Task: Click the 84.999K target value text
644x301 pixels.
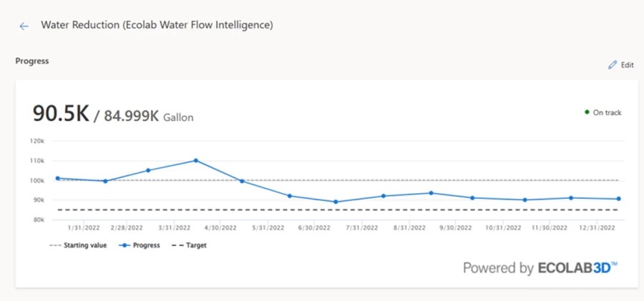Action: [x=131, y=116]
